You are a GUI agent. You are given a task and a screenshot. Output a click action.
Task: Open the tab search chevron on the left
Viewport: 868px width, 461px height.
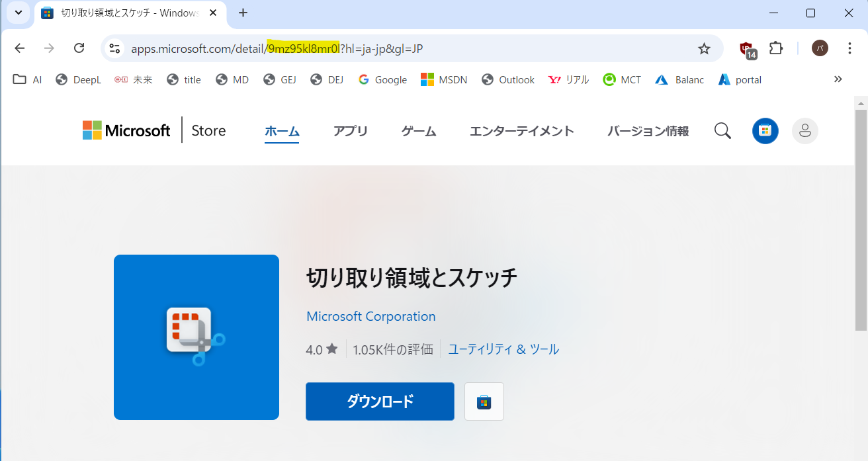(18, 13)
